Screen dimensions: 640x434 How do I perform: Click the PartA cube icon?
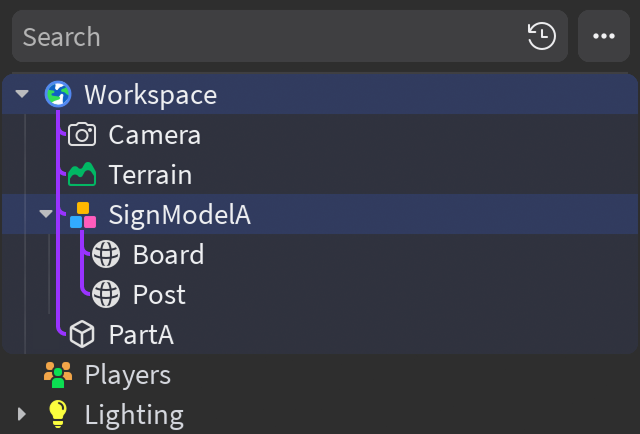82,335
